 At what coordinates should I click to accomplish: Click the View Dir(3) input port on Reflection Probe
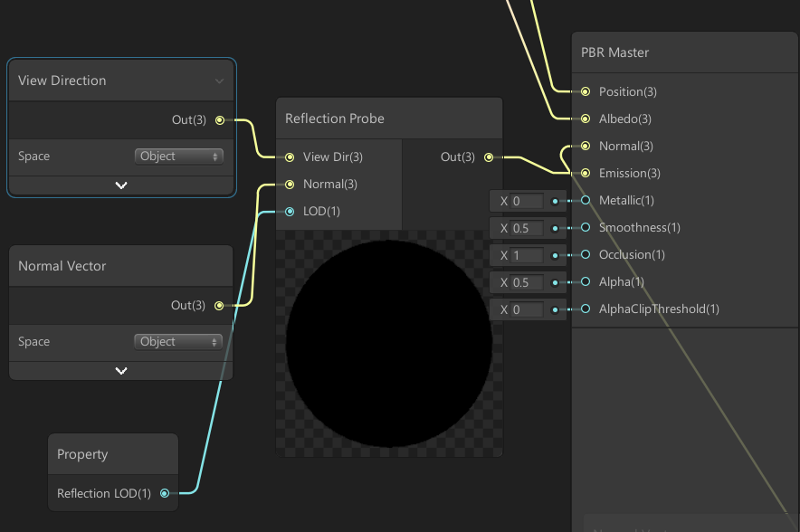[x=290, y=157]
